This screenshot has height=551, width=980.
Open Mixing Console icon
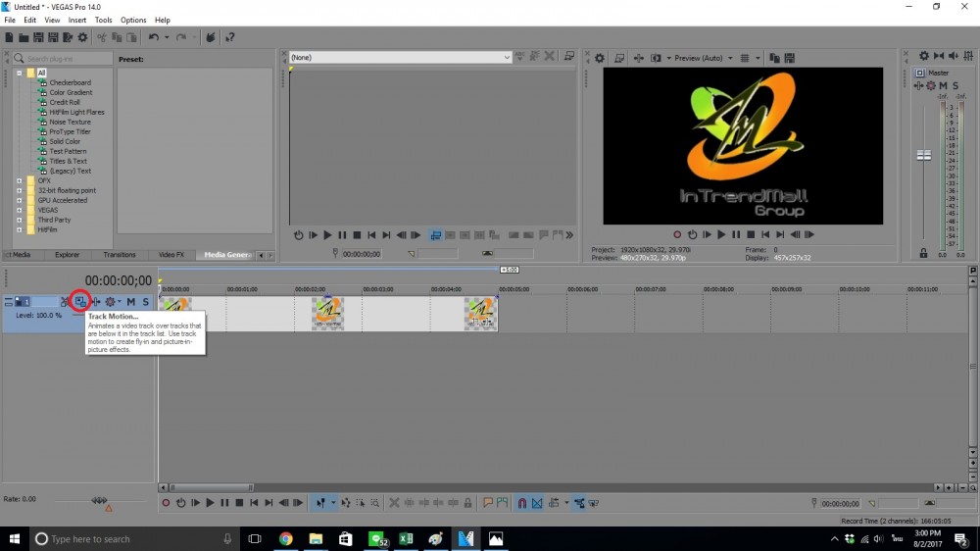coord(969,56)
